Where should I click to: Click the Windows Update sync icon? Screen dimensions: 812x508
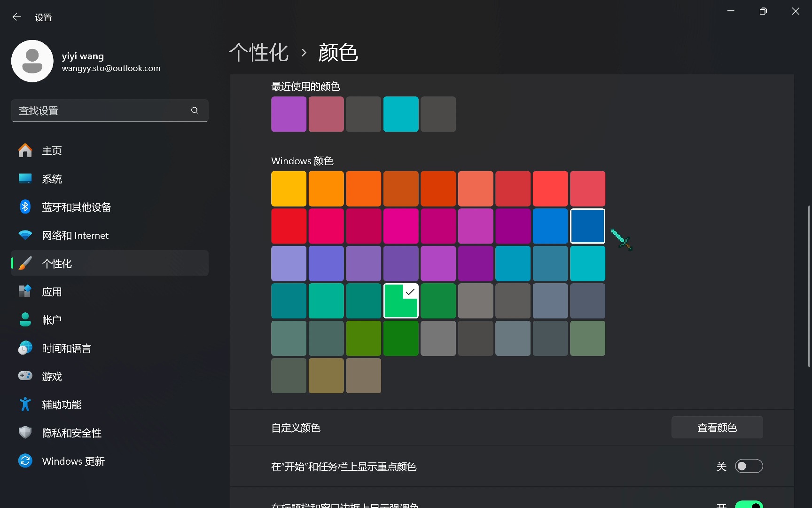click(25, 461)
